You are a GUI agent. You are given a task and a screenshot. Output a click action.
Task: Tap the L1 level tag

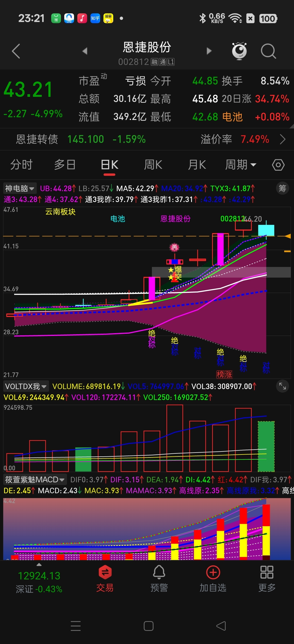point(171,62)
